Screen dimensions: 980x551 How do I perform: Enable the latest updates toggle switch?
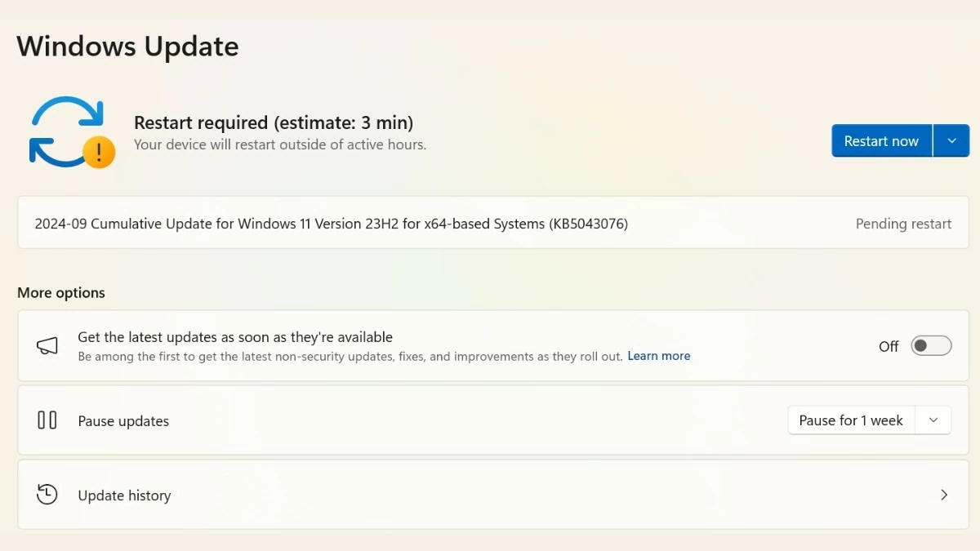click(x=931, y=346)
